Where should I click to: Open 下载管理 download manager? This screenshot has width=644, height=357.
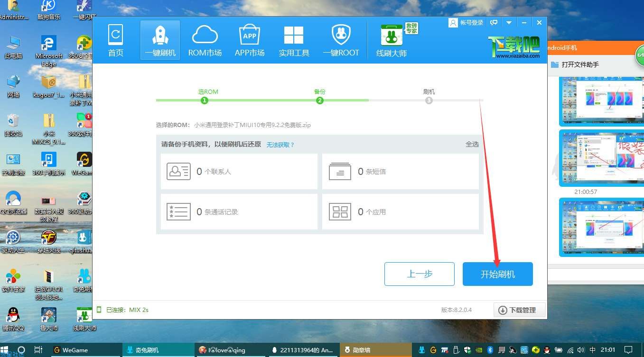520,310
